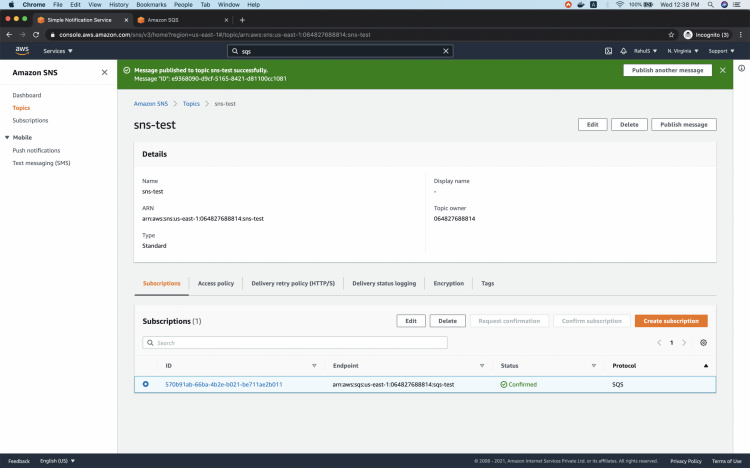Close the Amazon SNS sidebar panel
The image size is (750, 468).
tap(105, 72)
